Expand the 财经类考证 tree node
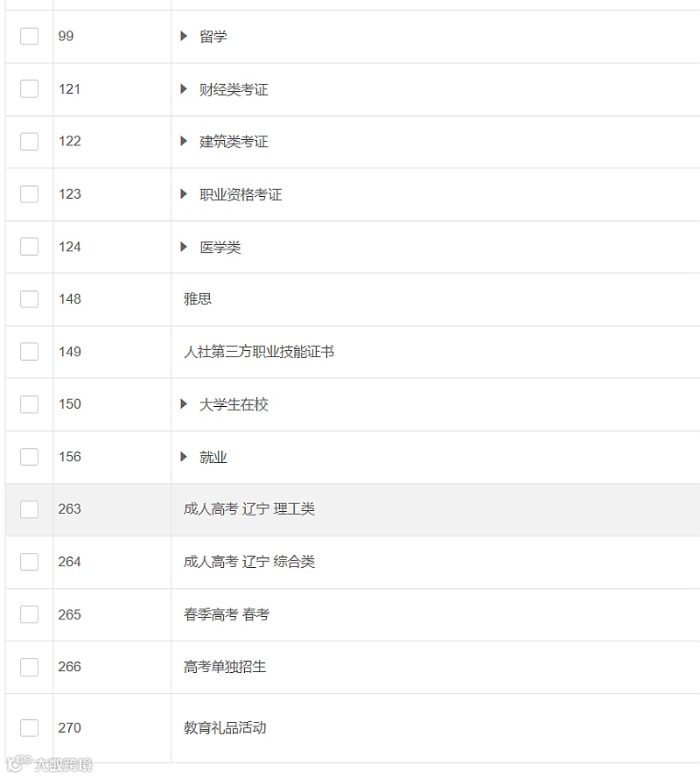 184,88
